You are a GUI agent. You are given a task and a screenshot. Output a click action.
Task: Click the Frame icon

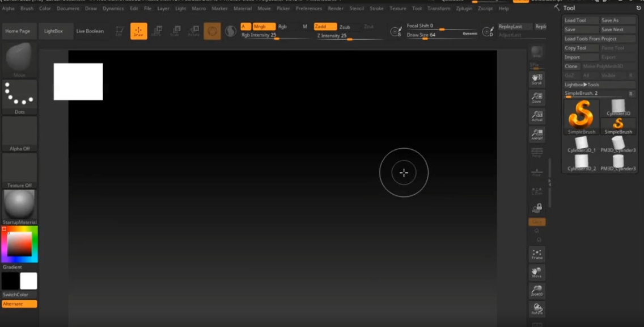pyautogui.click(x=536, y=254)
